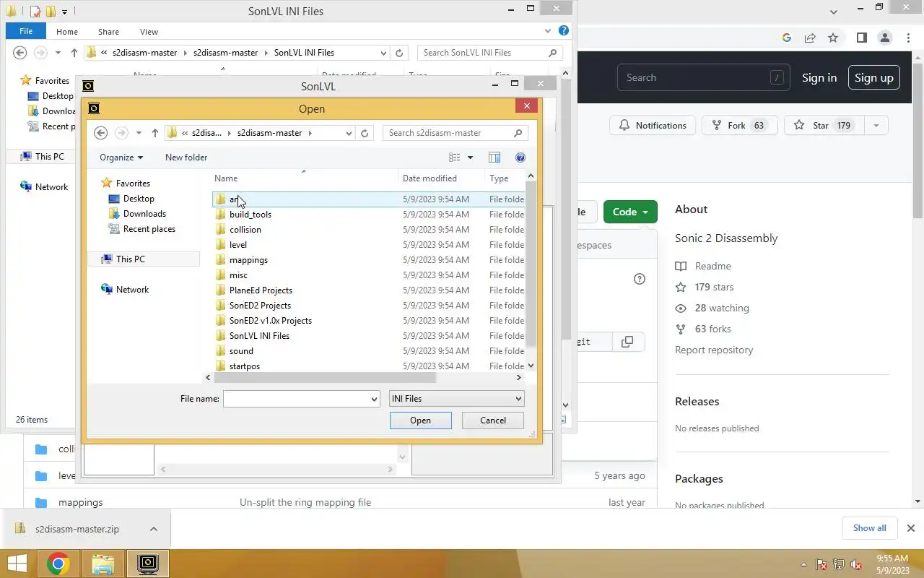Click File Explorer icon in taskbar
This screenshot has height=578, width=924.
[103, 564]
